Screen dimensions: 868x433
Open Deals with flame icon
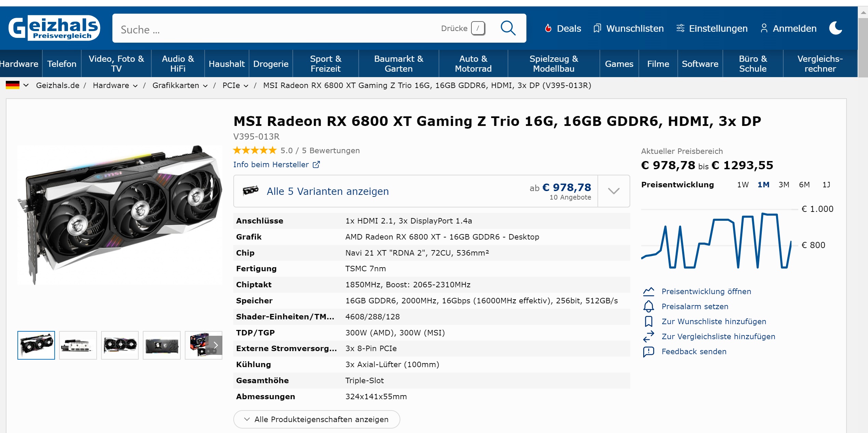pyautogui.click(x=548, y=28)
